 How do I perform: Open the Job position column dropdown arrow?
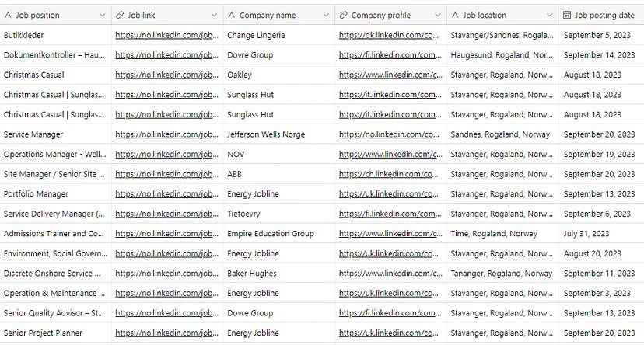[x=103, y=15]
